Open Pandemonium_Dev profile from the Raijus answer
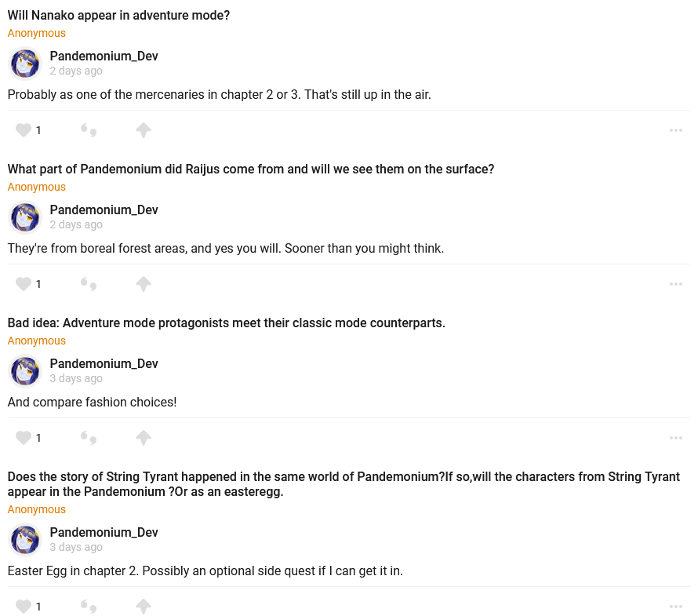This screenshot has width=698, height=616. tap(104, 210)
